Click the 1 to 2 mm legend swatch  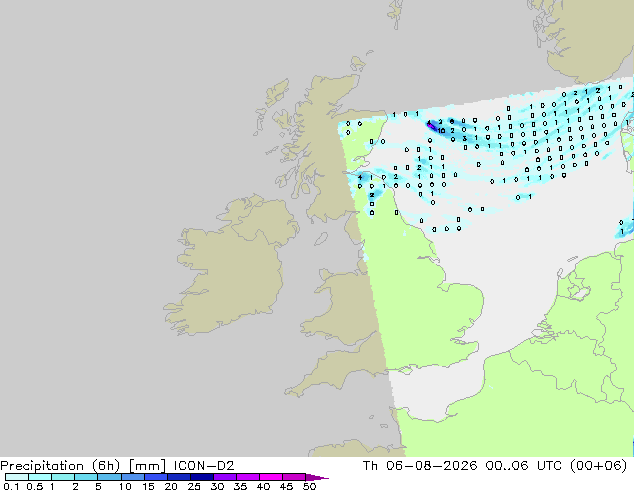(63, 477)
